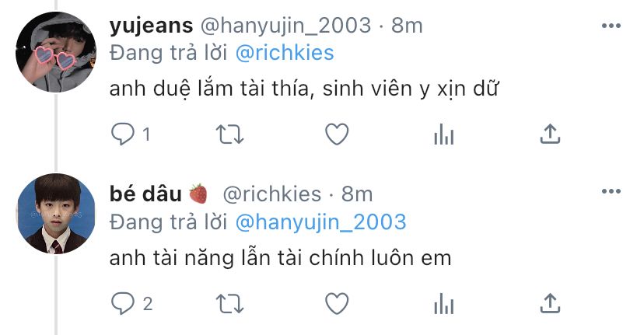
Task: Open reply icon on bé dâu tweet
Action: [123, 303]
